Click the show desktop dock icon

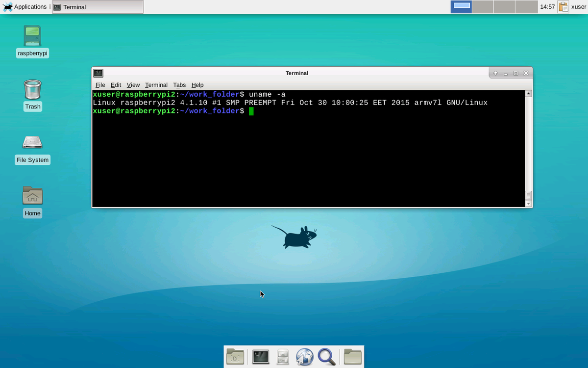tap(235, 357)
